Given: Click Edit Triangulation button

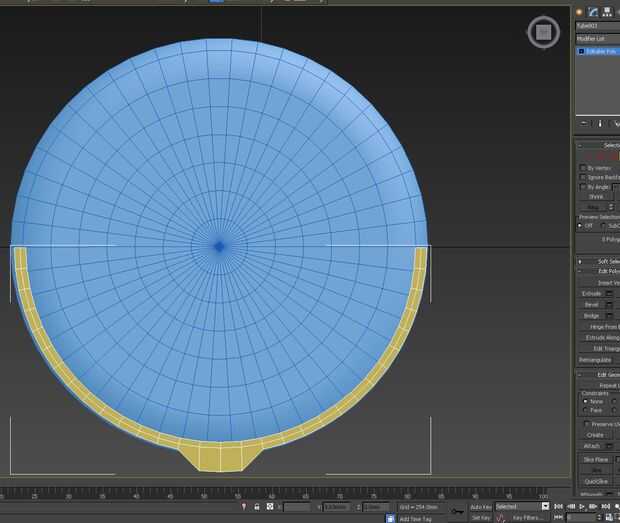Looking at the screenshot, I should [x=599, y=349].
